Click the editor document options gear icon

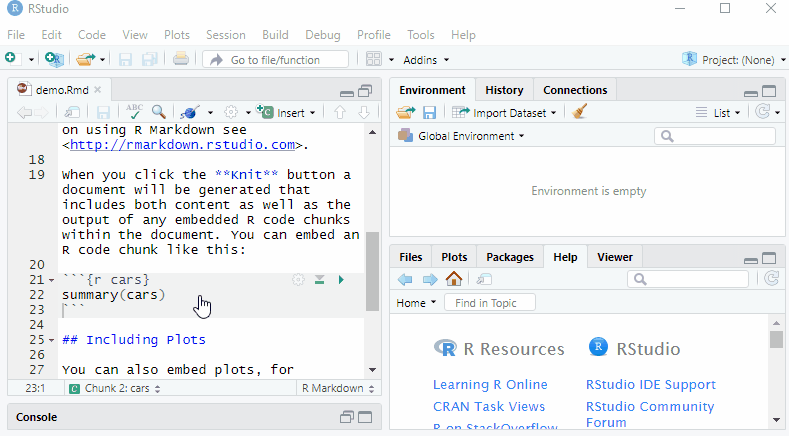point(231,112)
